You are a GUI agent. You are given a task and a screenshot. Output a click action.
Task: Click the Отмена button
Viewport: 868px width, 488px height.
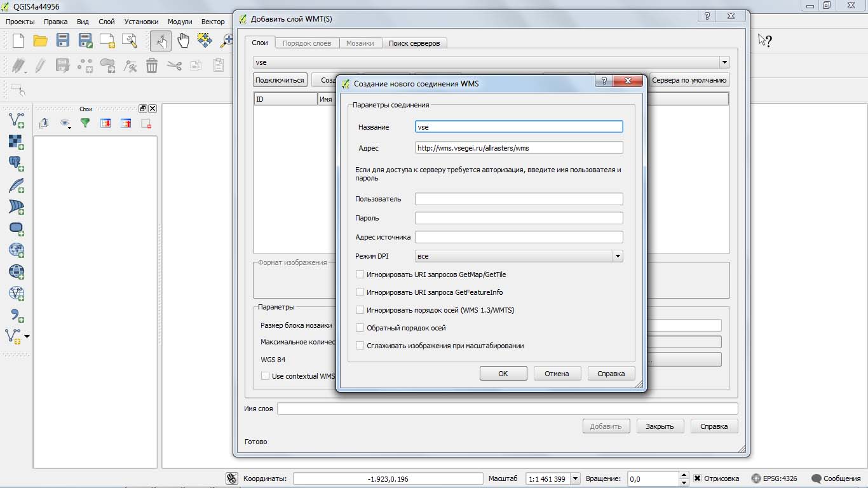tap(557, 374)
